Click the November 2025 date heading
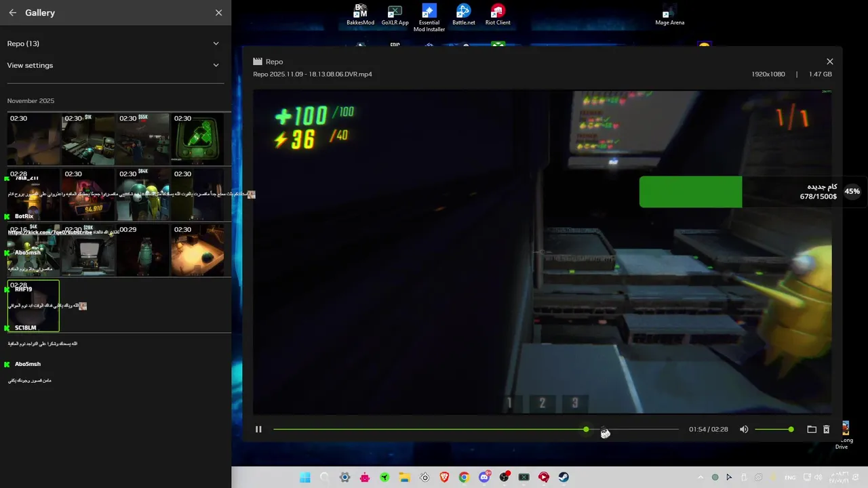 click(31, 101)
